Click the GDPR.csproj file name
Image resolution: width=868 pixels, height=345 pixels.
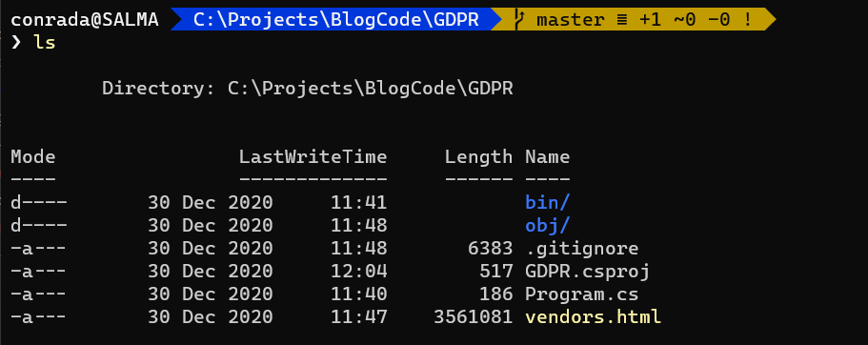click(587, 272)
